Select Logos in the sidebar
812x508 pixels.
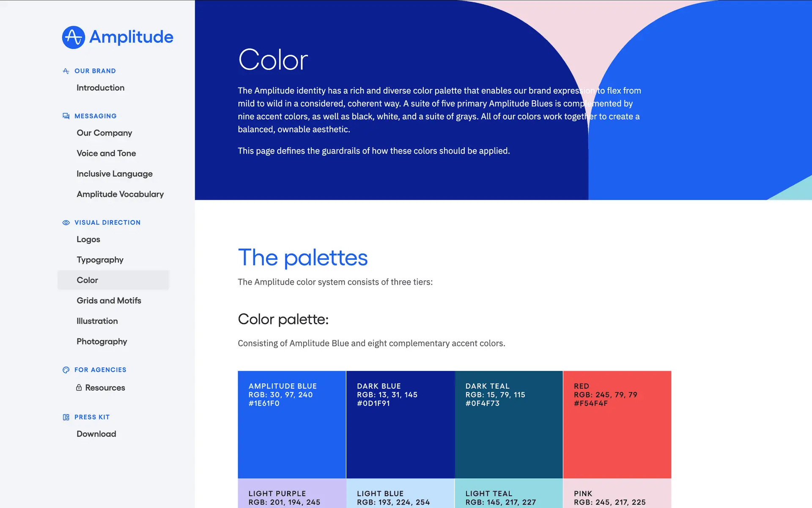tap(88, 240)
